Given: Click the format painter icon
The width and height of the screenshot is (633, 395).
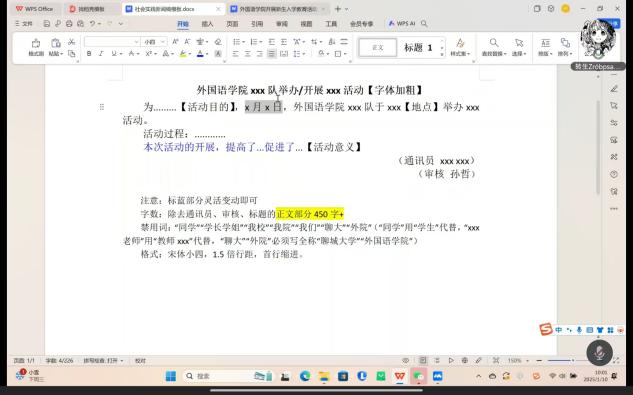Looking at the screenshot, I should [36, 47].
